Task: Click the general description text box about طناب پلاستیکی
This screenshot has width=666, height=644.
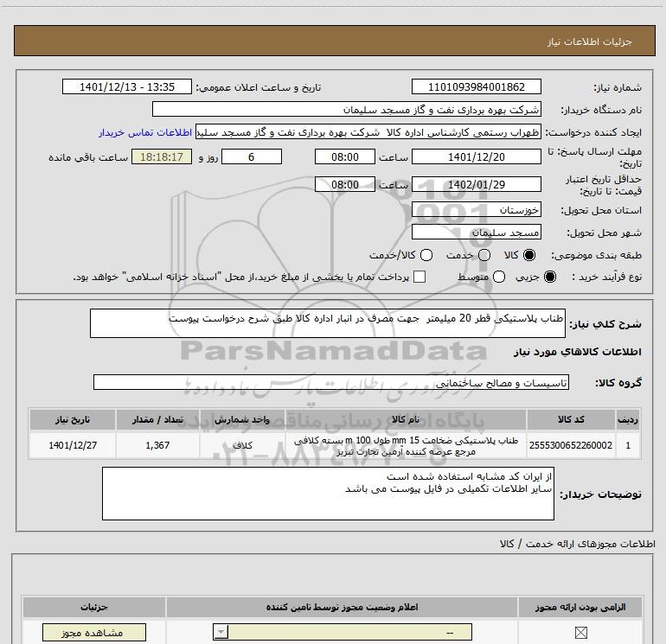Action: [328, 323]
